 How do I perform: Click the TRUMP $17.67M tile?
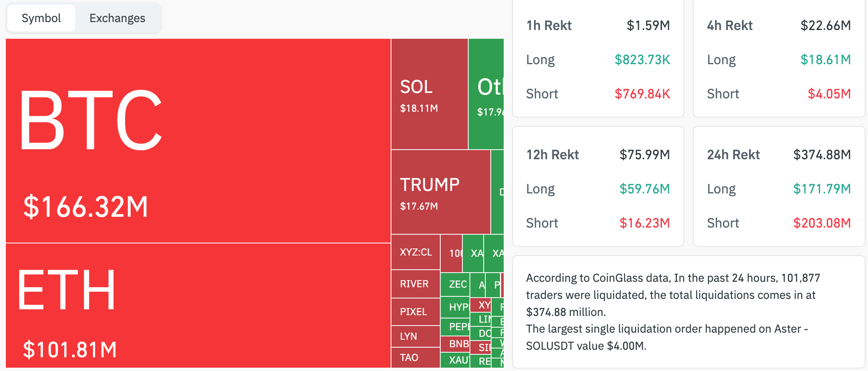pyautogui.click(x=440, y=192)
